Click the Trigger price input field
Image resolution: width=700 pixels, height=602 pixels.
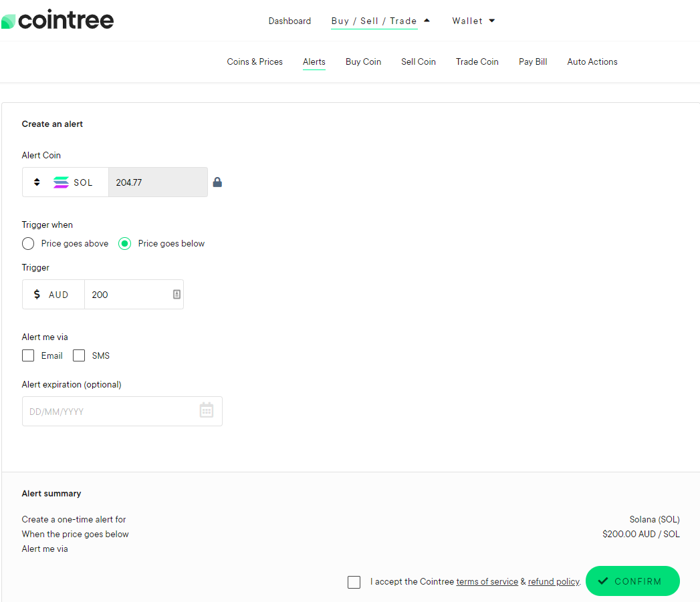pyautogui.click(x=134, y=294)
